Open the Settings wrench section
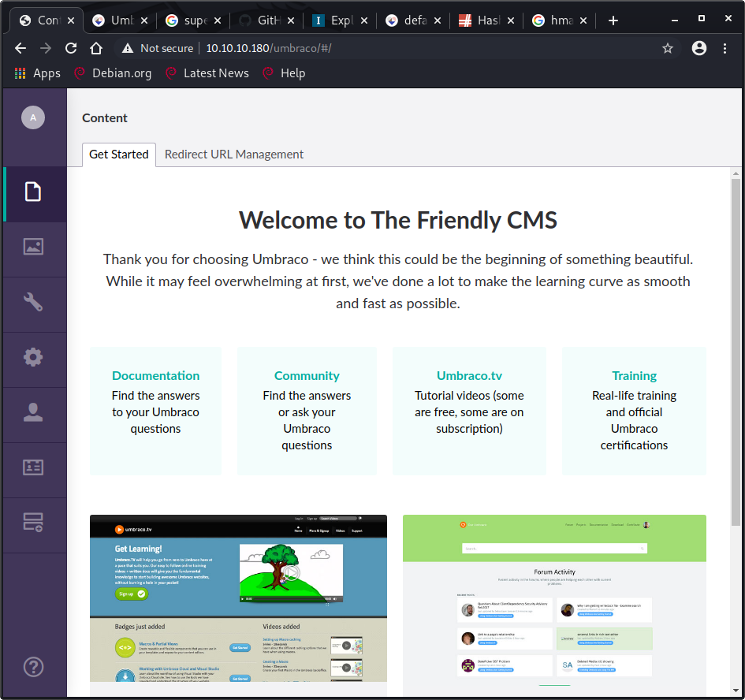 (x=33, y=302)
